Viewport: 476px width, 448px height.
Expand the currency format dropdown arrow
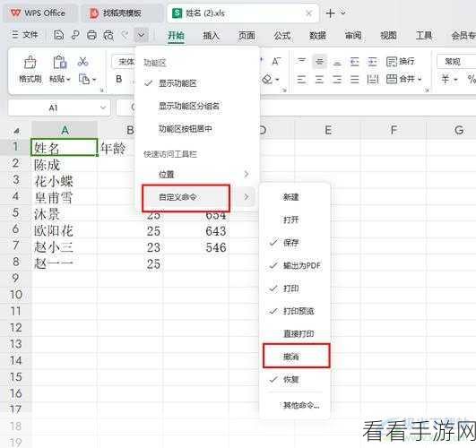click(x=456, y=80)
